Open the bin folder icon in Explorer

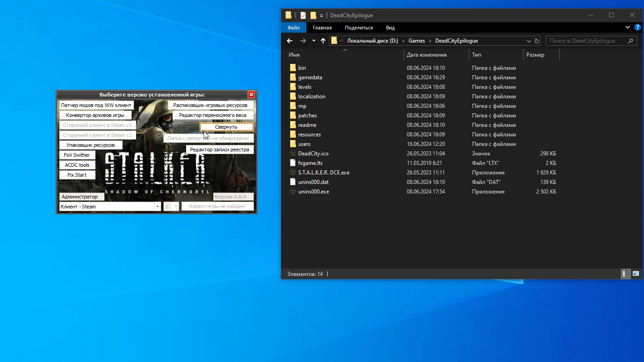click(x=293, y=68)
